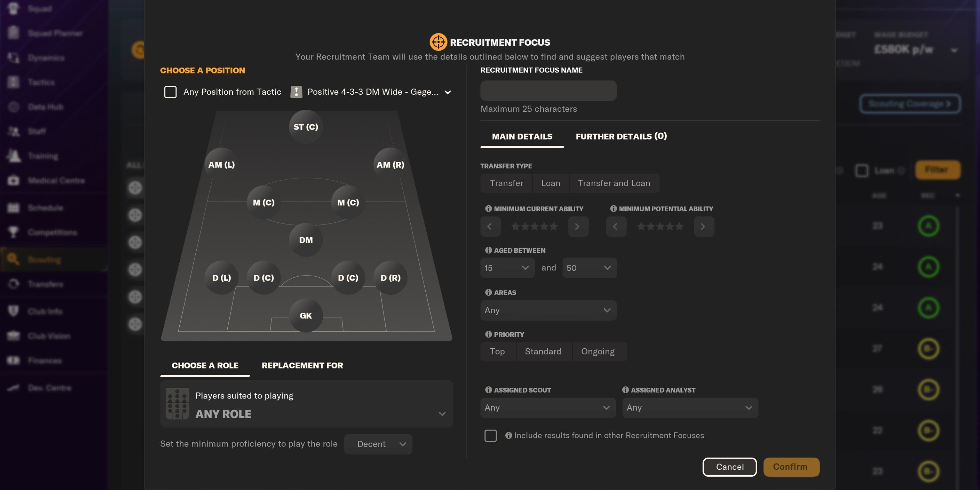Confirm the recruitment focus

coord(791,467)
